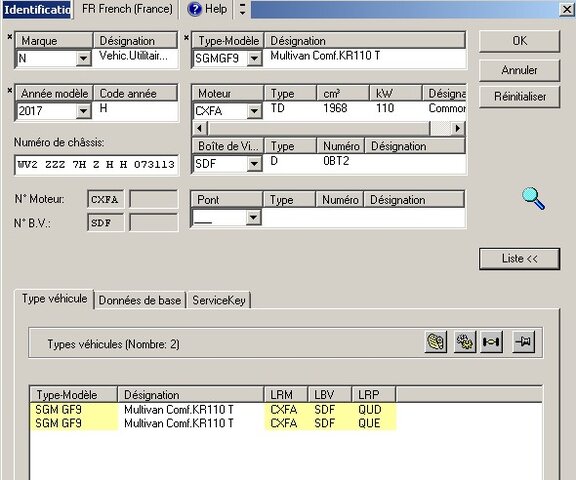Click the LBV column header
Image resolution: width=576 pixels, height=480 pixels.
coord(330,394)
